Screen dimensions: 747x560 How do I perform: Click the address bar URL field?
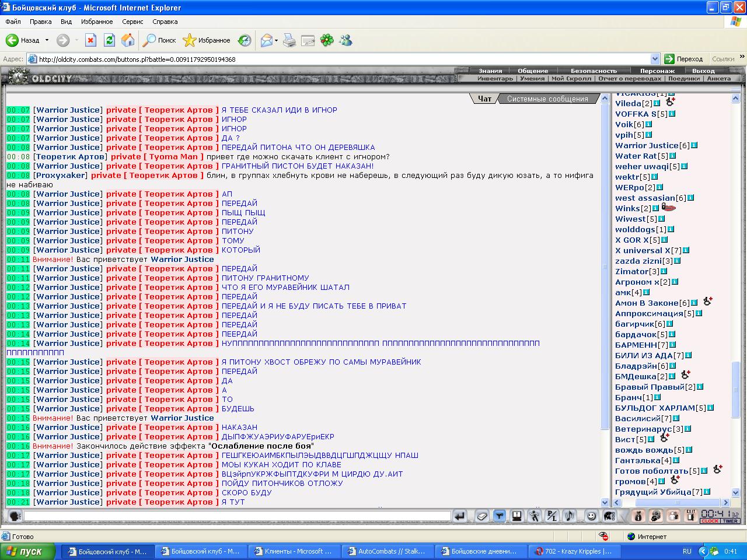343,59
